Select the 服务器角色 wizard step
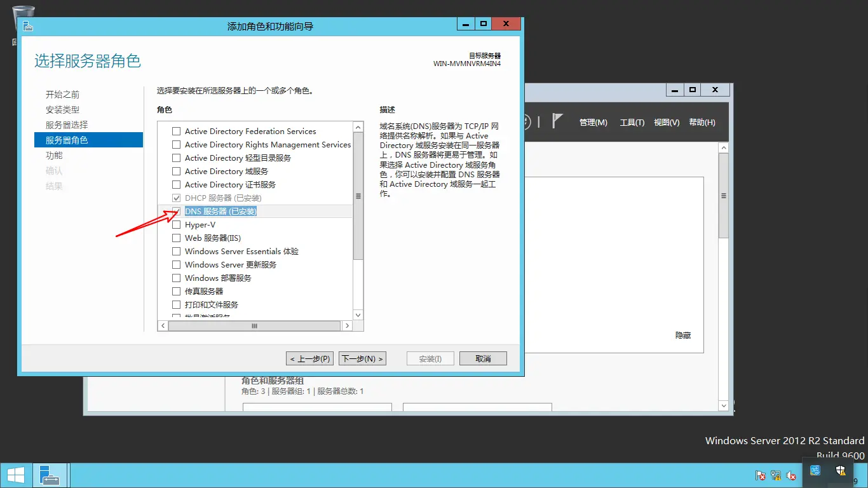 click(88, 140)
